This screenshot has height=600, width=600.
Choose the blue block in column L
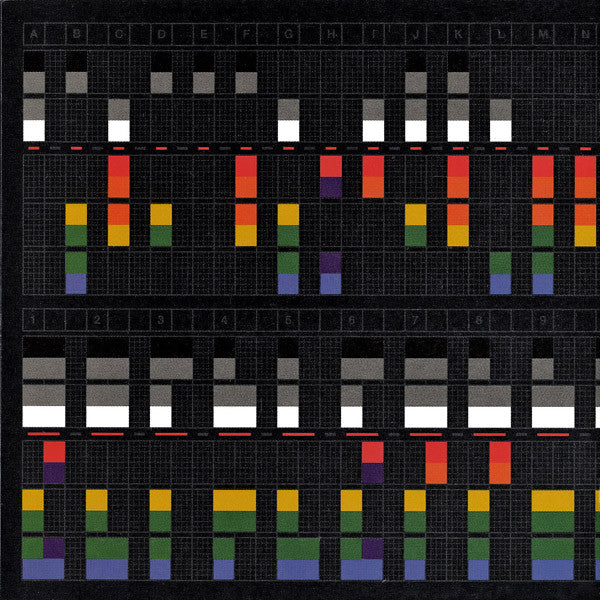501,284
